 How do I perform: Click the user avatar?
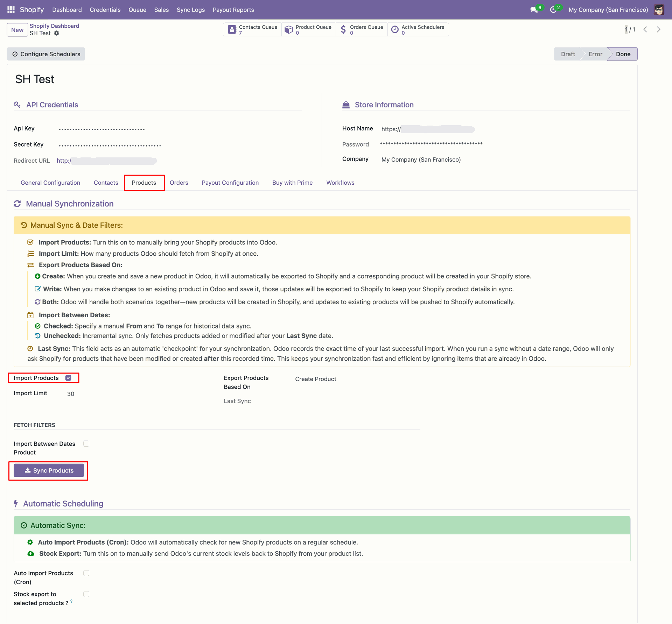point(659,10)
